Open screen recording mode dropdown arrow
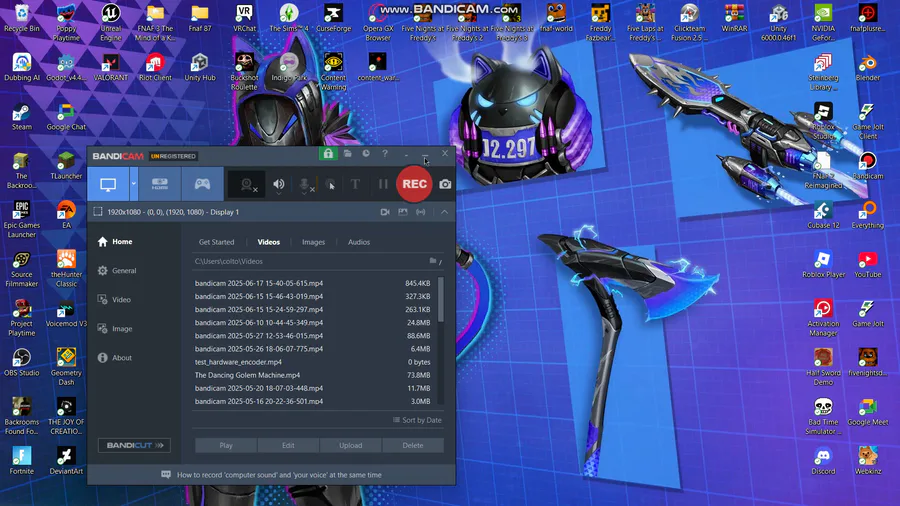900x506 pixels. (x=134, y=184)
